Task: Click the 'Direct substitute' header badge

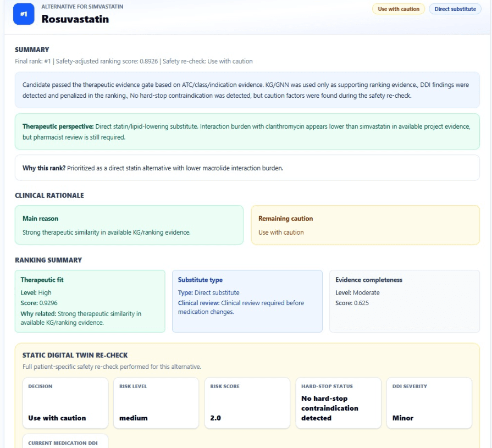Action: coord(455,9)
